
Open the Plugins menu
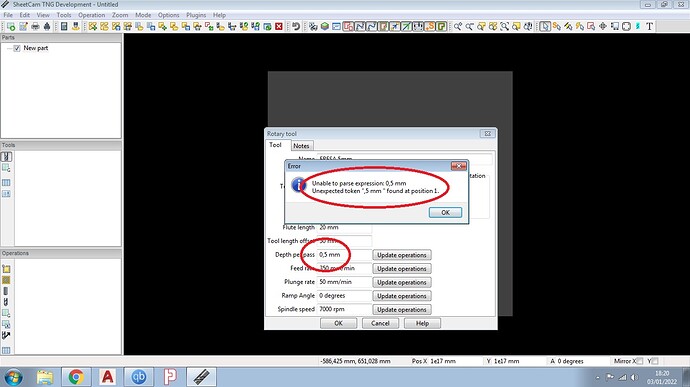tap(196, 15)
